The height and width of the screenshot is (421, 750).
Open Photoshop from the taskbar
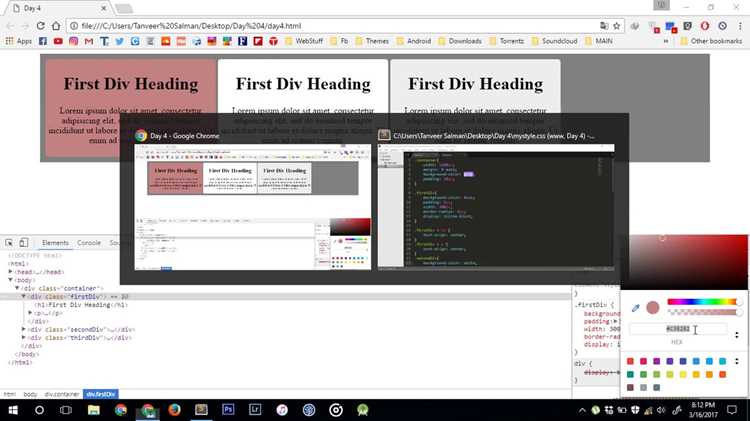tap(228, 410)
